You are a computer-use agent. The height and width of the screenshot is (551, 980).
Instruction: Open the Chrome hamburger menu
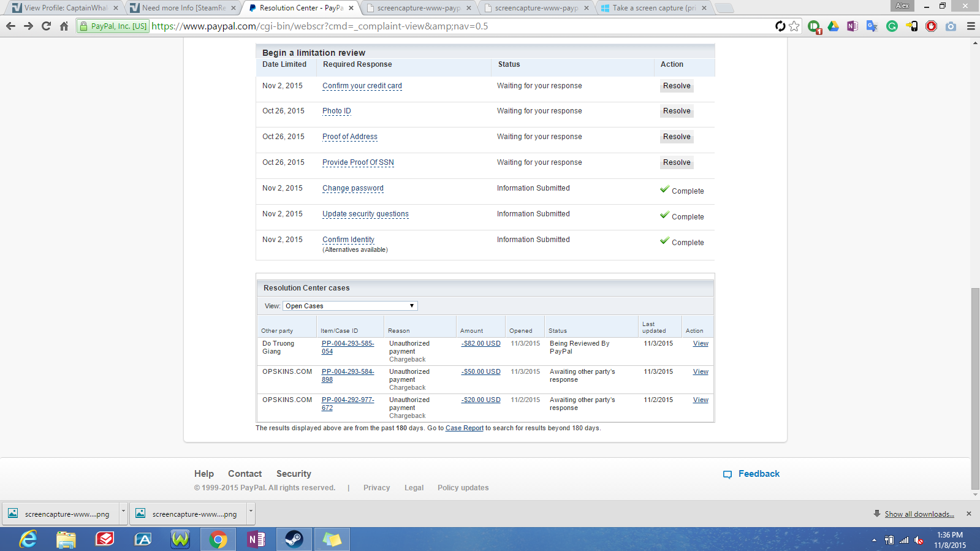pyautogui.click(x=971, y=26)
